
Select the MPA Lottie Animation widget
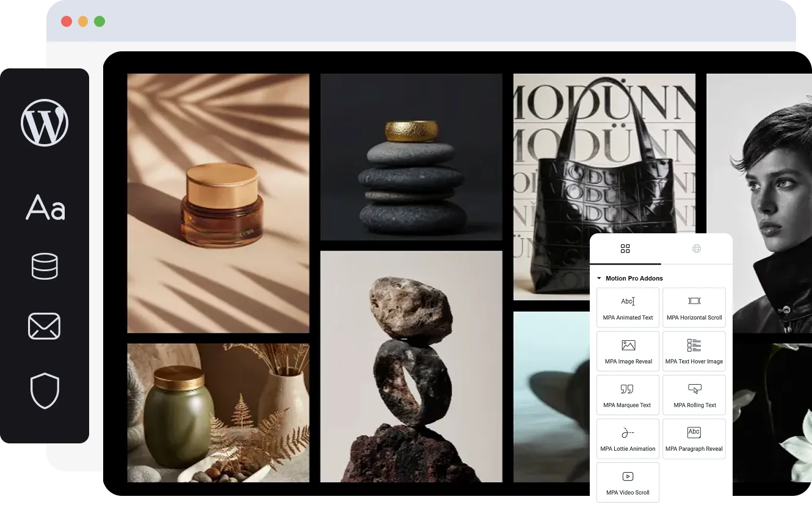[x=628, y=438]
